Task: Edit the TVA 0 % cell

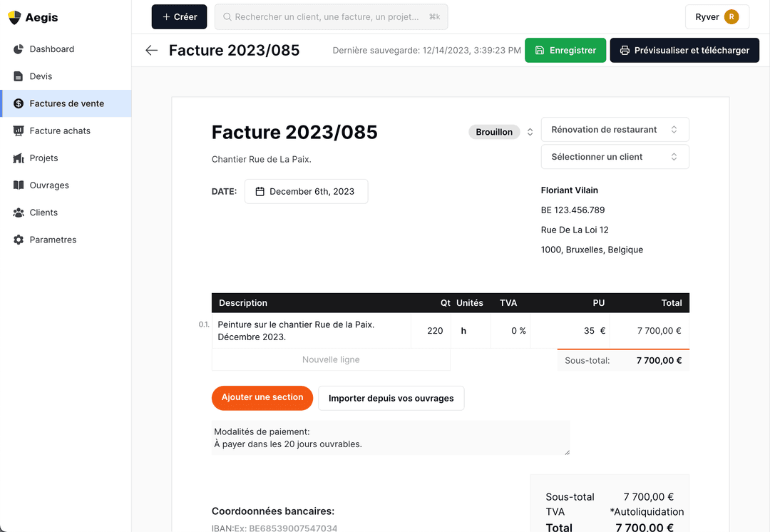Action: 510,331
